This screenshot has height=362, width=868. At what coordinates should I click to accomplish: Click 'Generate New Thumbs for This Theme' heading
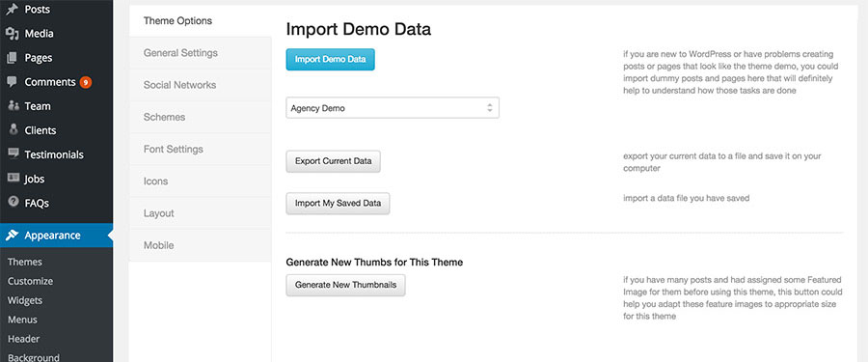pyautogui.click(x=375, y=263)
